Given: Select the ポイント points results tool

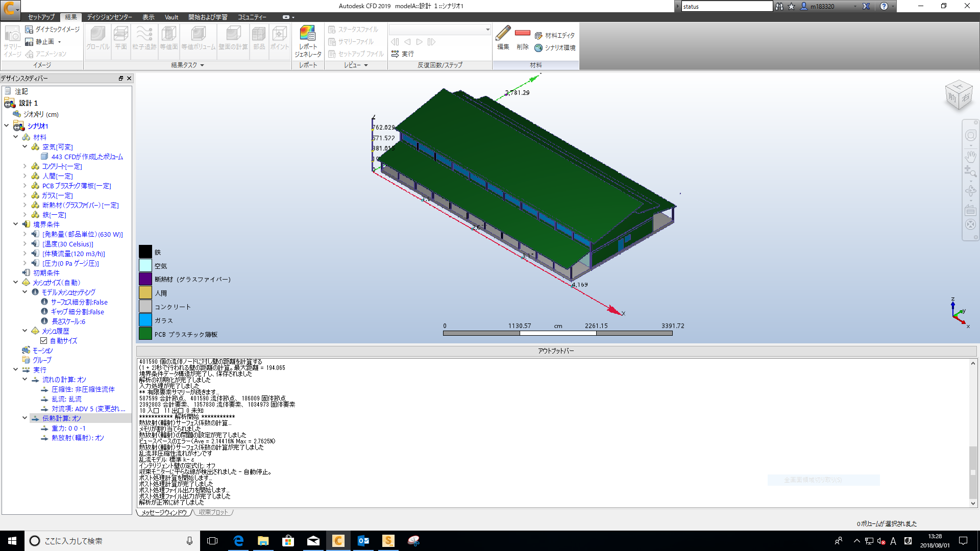Looking at the screenshot, I should [x=279, y=38].
